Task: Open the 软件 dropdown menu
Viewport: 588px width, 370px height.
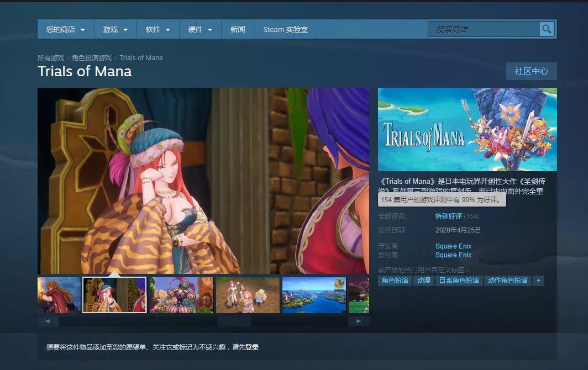Action: (x=158, y=29)
